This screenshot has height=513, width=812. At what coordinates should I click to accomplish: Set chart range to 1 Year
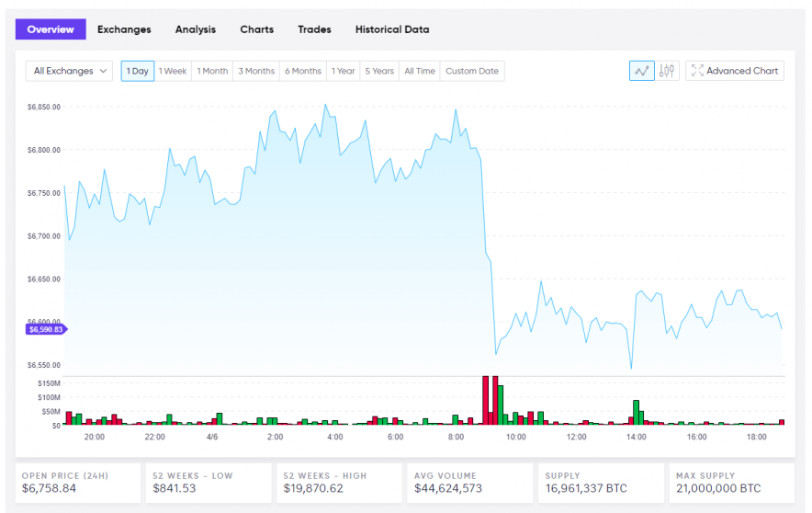pyautogui.click(x=344, y=71)
